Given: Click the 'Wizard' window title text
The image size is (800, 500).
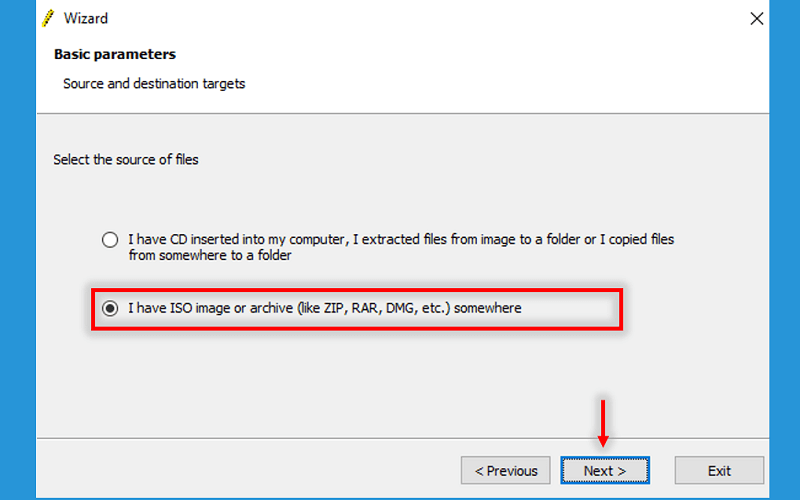Looking at the screenshot, I should click(86, 18).
